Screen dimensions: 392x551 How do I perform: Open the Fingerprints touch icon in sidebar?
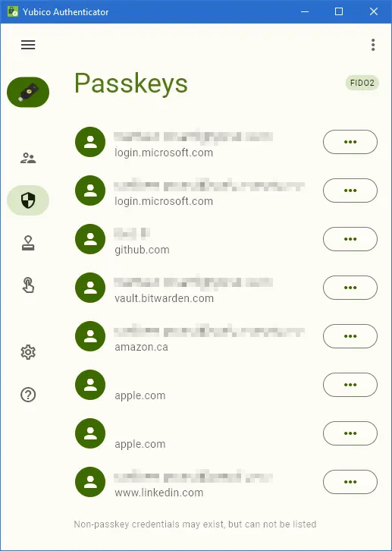pyautogui.click(x=28, y=285)
